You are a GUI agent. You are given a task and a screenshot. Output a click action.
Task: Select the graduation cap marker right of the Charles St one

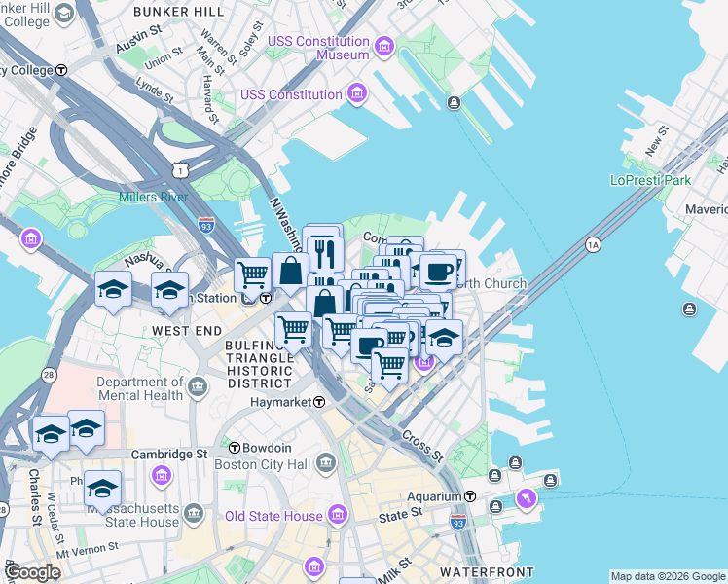(89, 427)
